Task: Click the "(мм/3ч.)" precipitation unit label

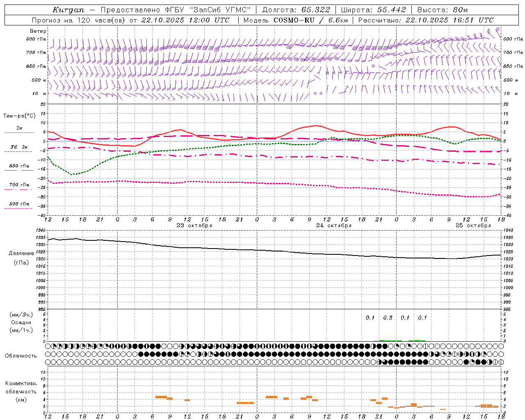Action: point(21,315)
